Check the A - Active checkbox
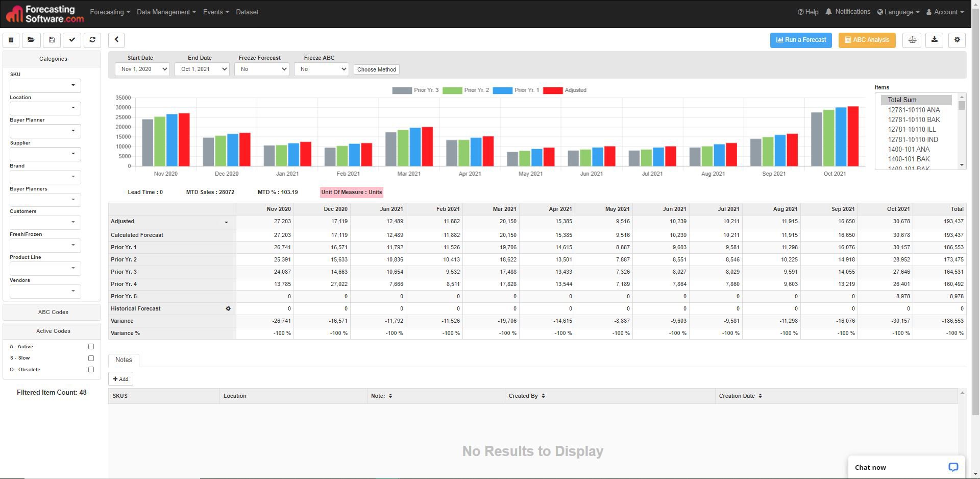Image resolution: width=980 pixels, height=479 pixels. [91, 347]
